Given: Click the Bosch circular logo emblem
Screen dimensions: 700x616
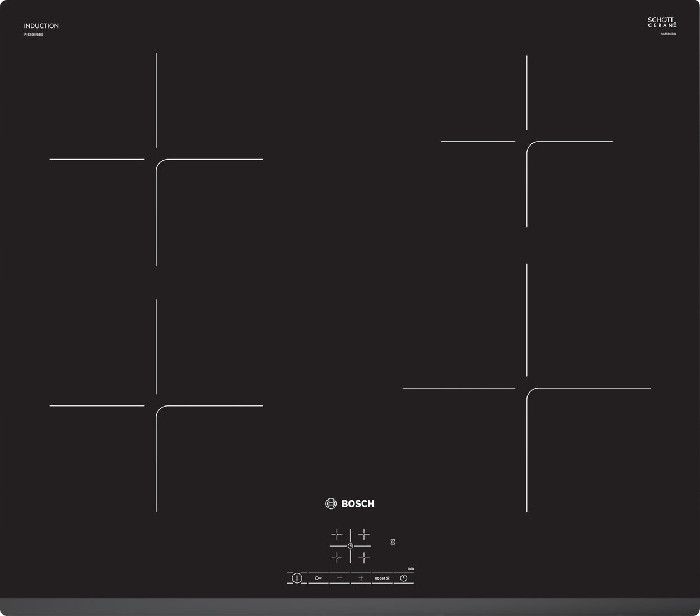Looking at the screenshot, I should point(330,503).
